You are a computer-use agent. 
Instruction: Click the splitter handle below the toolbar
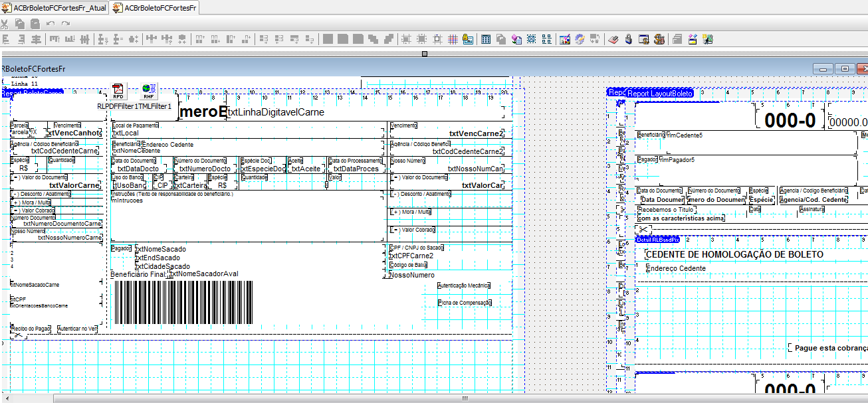coord(425,53)
